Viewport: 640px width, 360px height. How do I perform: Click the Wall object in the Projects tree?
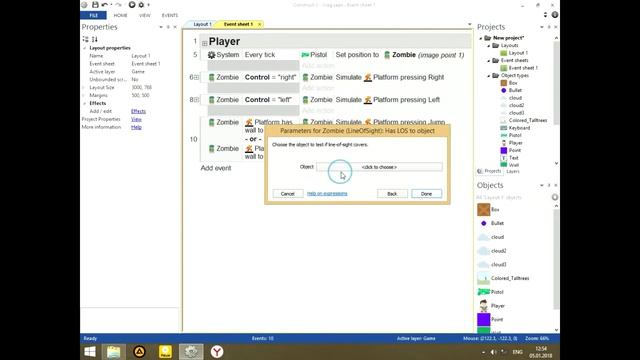[513, 165]
